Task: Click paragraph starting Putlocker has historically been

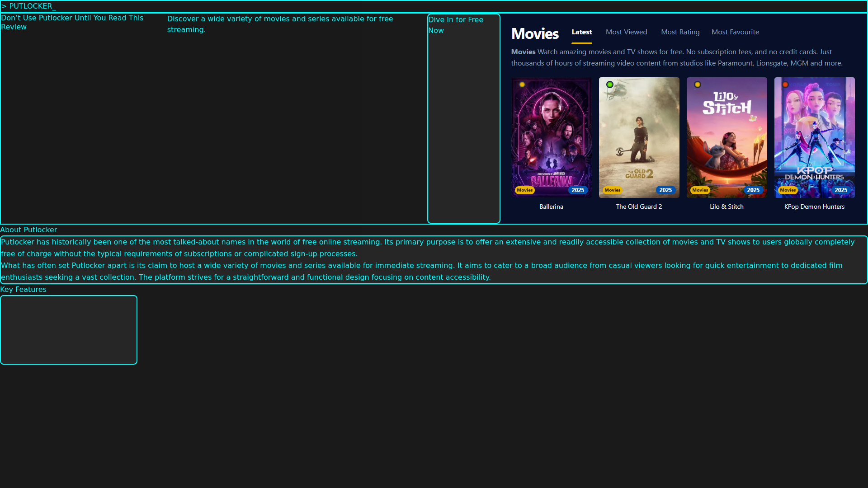Action: (x=428, y=248)
